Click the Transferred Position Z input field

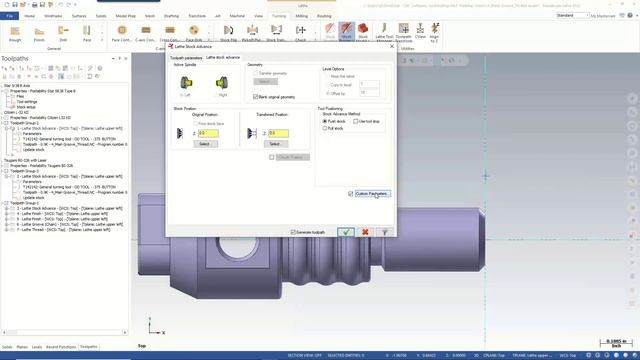[278, 133]
